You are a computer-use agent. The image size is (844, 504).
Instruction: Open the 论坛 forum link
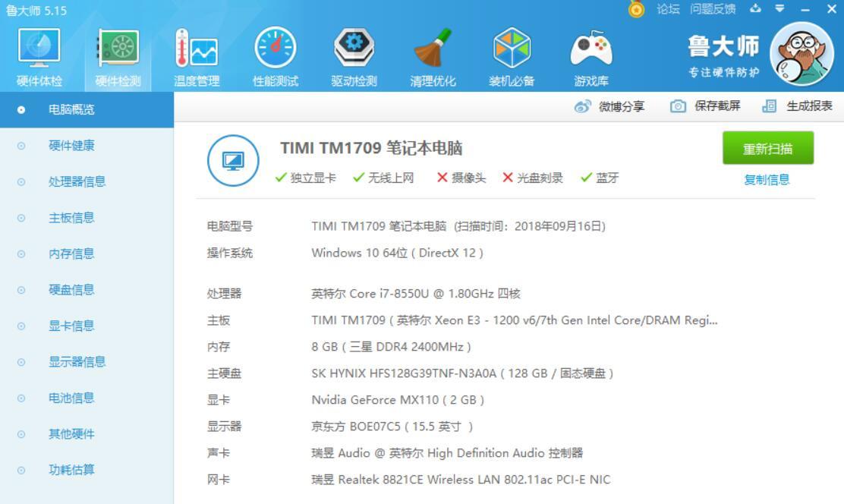[668, 9]
